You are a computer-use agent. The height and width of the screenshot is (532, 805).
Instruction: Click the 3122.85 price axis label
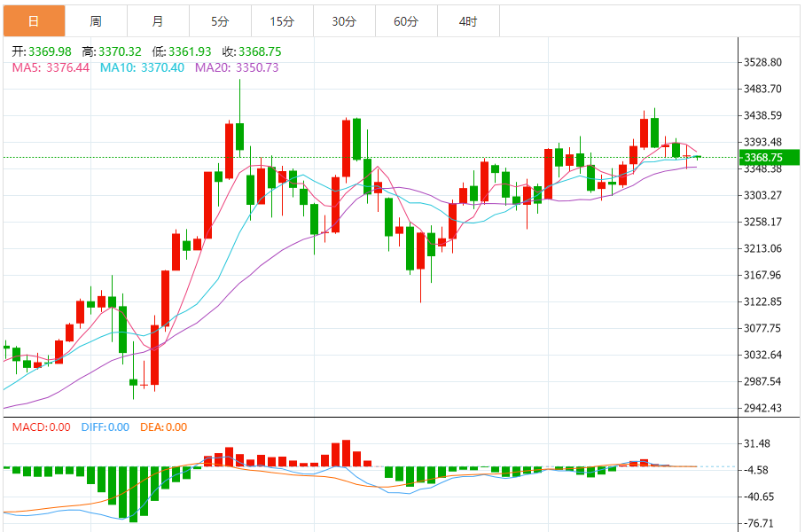(x=763, y=301)
